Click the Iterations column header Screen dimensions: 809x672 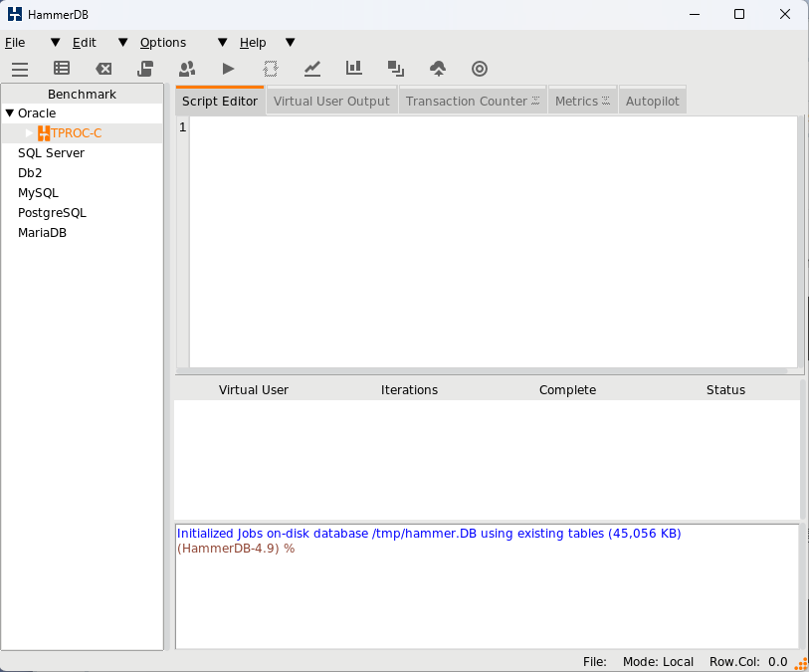click(409, 389)
